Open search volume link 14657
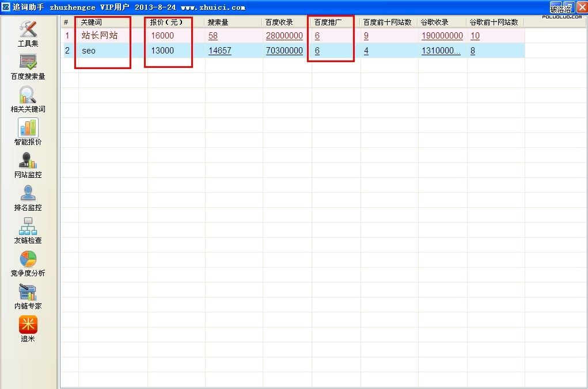 click(x=219, y=51)
